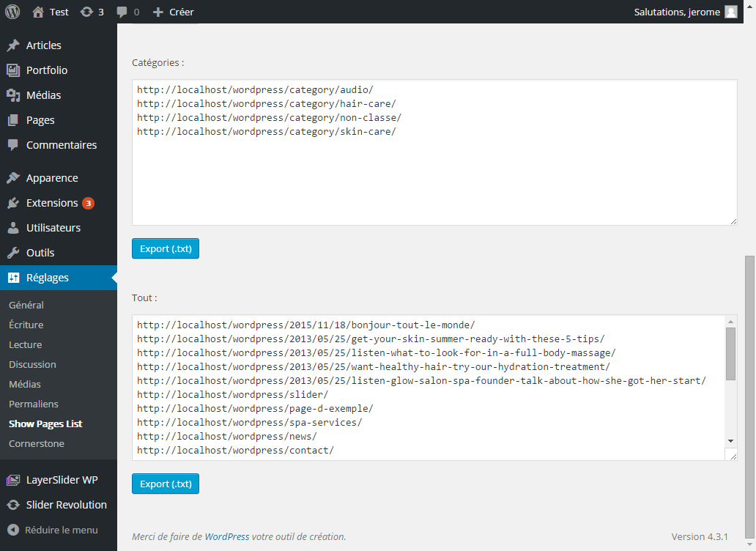Select Cornerstone in the Réglages submenu

tap(37, 443)
